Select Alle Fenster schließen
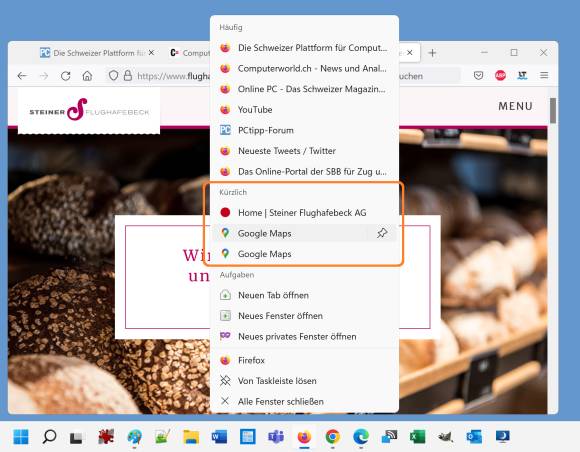Viewport: 580px width, 452px height. pyautogui.click(x=304, y=401)
